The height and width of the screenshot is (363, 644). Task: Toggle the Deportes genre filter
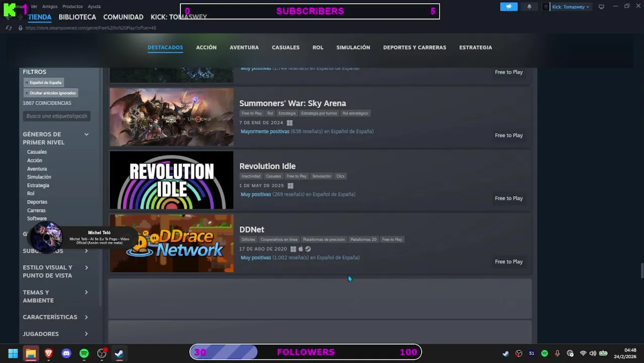click(37, 202)
